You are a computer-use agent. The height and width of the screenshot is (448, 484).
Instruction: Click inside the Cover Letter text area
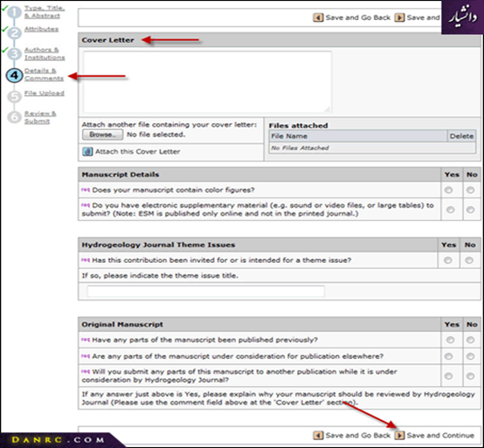[207, 82]
